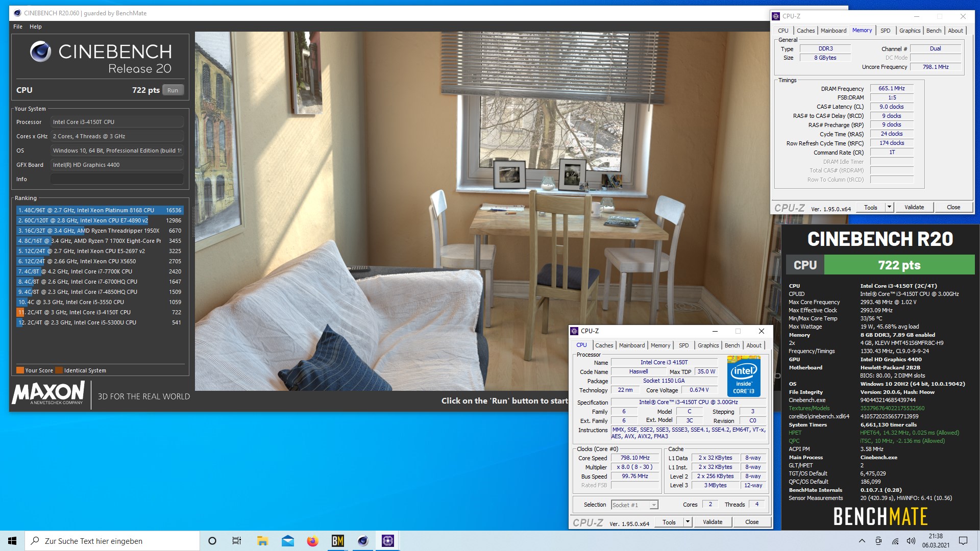
Task: Open Cortana circle icon on taskbar
Action: [x=212, y=541]
